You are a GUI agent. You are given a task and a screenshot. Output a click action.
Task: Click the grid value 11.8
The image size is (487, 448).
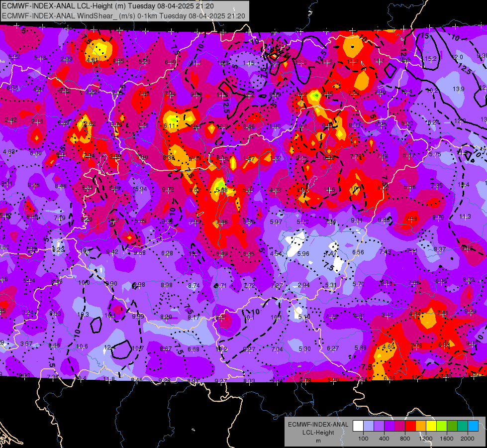click(x=109, y=379)
